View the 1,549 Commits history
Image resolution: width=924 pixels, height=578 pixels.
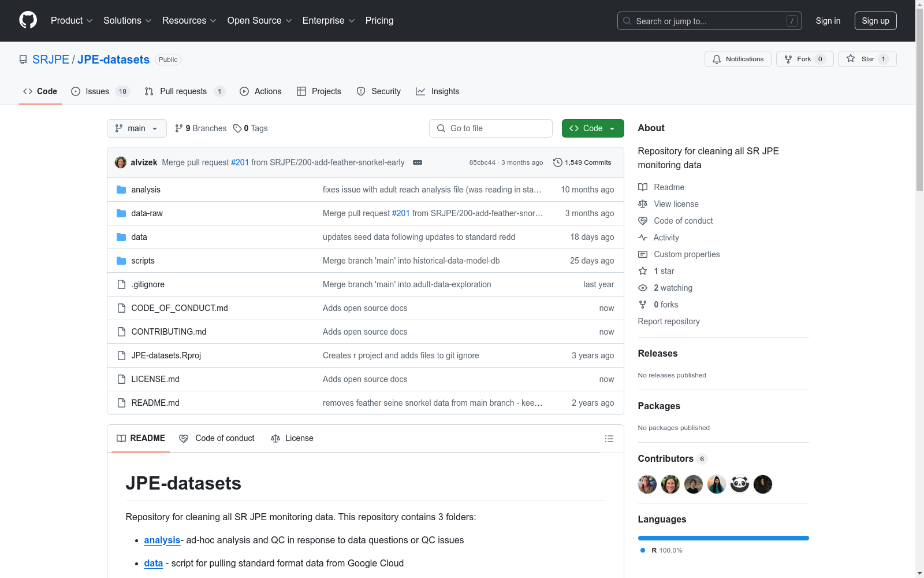click(582, 162)
